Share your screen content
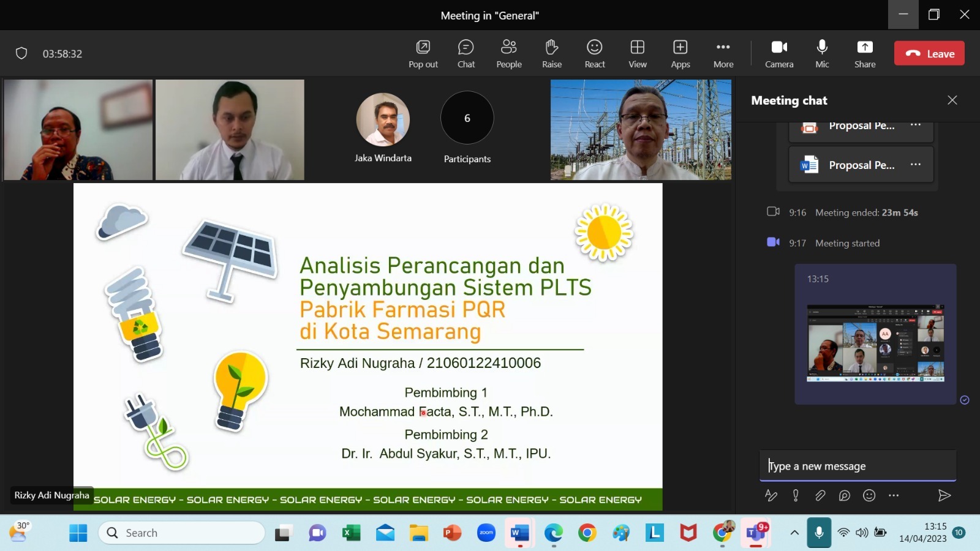The height and width of the screenshot is (551, 980). click(x=865, y=53)
